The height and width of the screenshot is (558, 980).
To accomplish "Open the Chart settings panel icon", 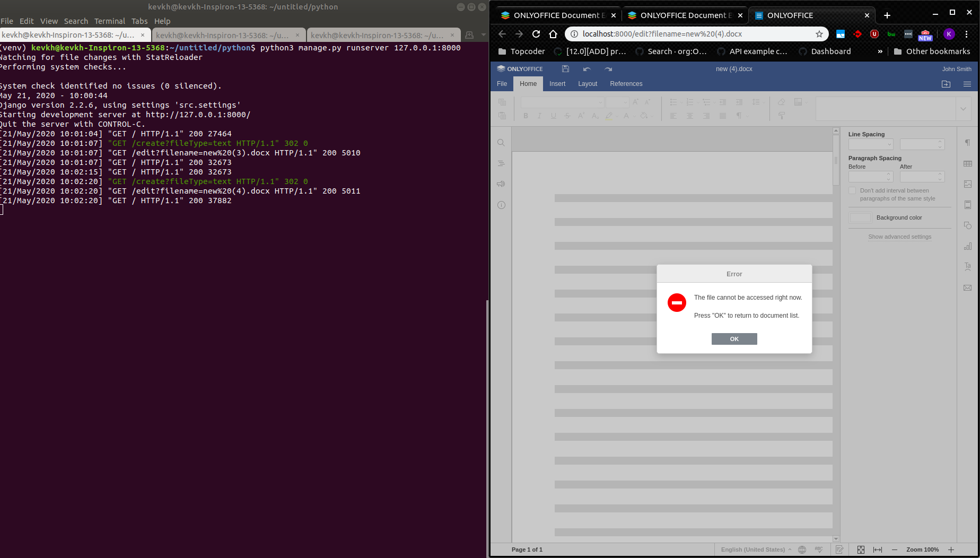I will click(x=968, y=246).
